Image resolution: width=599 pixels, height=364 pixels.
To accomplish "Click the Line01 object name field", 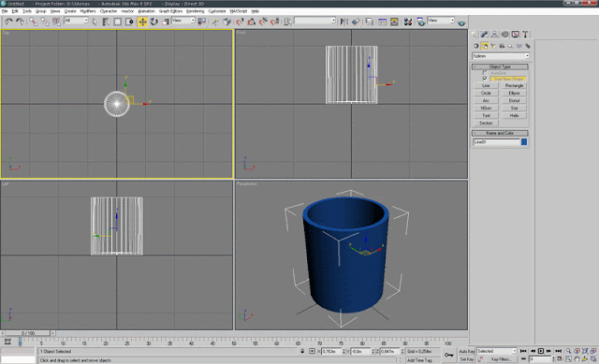I will tap(497, 142).
